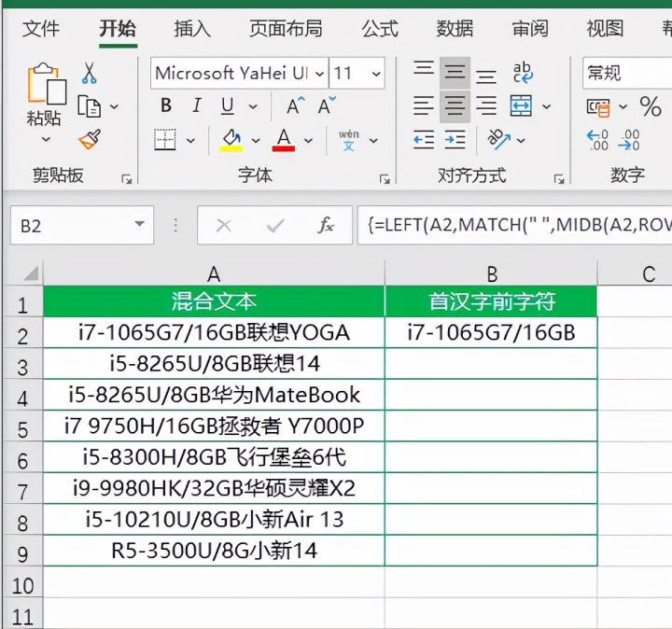Decrease font size with smaller A
Screen dimensions: 672x629
coord(327,105)
